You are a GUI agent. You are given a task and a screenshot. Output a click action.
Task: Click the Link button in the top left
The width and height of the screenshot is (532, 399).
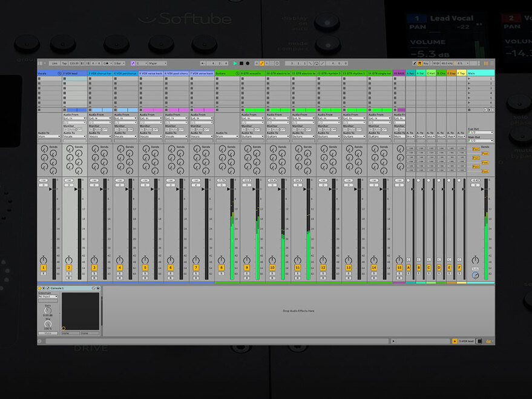pos(55,62)
